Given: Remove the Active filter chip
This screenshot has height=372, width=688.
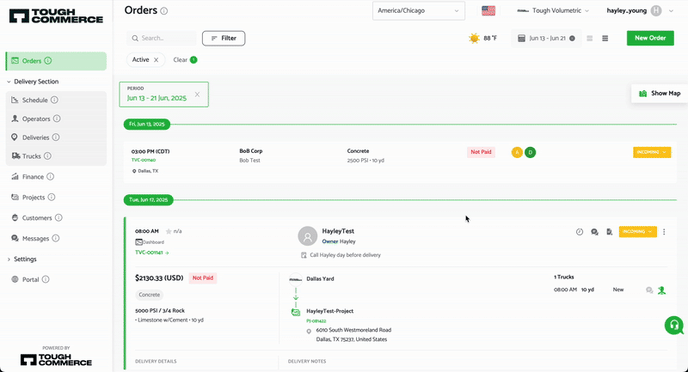Looking at the screenshot, I should [x=156, y=60].
